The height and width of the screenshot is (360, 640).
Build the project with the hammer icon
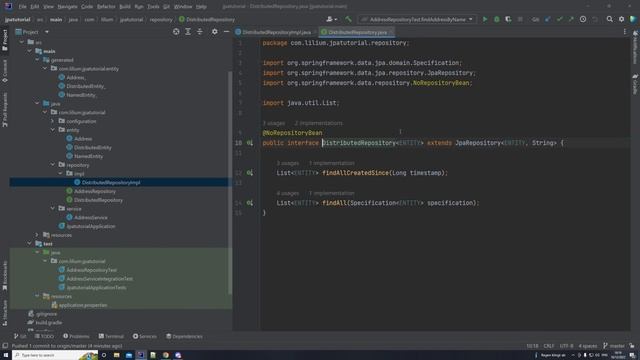(348, 19)
